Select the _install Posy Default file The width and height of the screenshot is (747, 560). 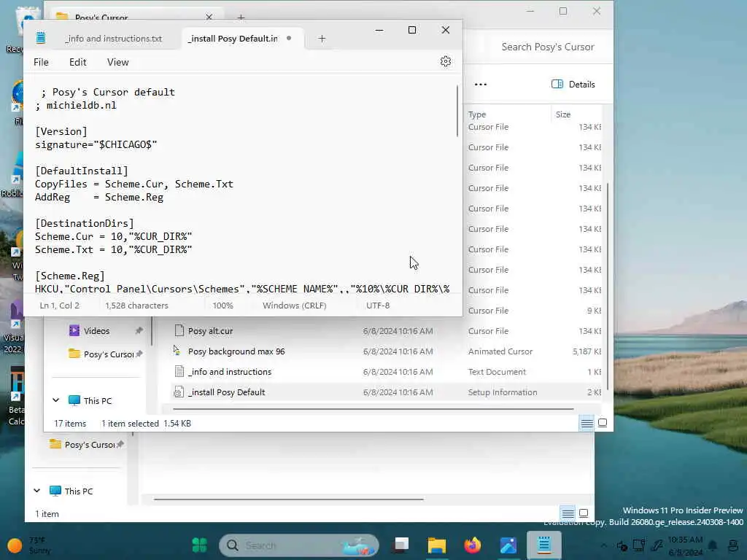[226, 392]
